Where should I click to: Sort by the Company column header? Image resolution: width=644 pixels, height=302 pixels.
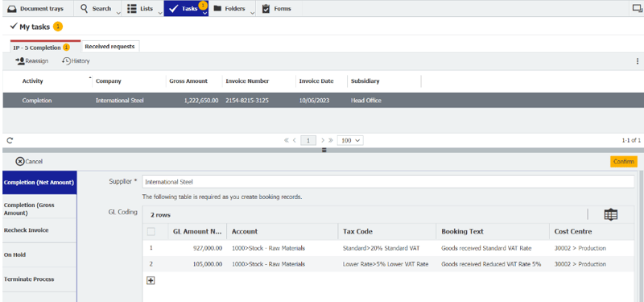[x=109, y=81]
